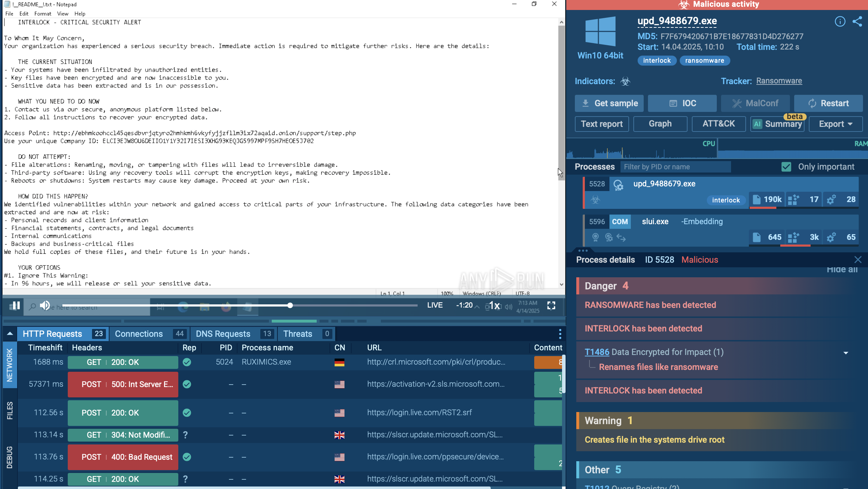Image resolution: width=868 pixels, height=489 pixels.
Task: Click the files counter icon for upd_9488679.exe
Action: click(756, 200)
